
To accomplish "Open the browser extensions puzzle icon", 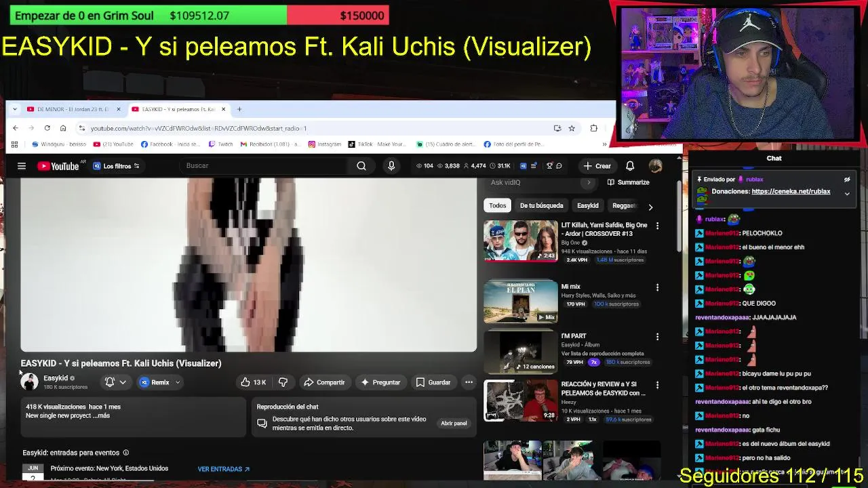I will (594, 128).
